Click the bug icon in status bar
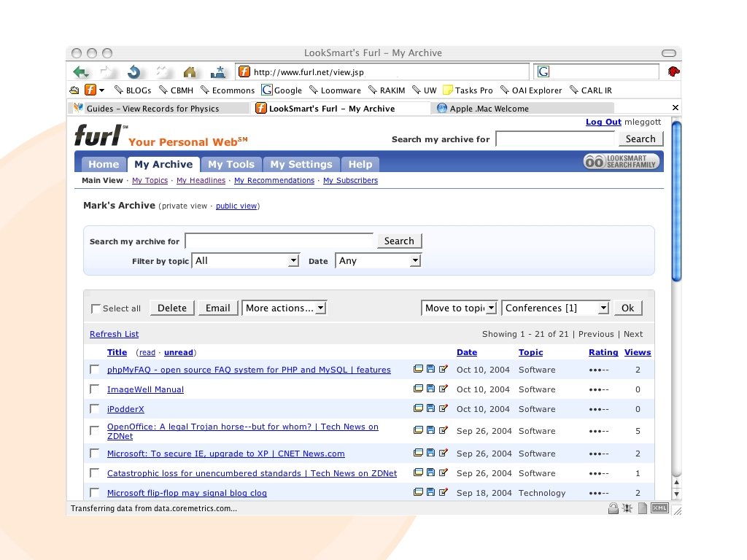 627,508
